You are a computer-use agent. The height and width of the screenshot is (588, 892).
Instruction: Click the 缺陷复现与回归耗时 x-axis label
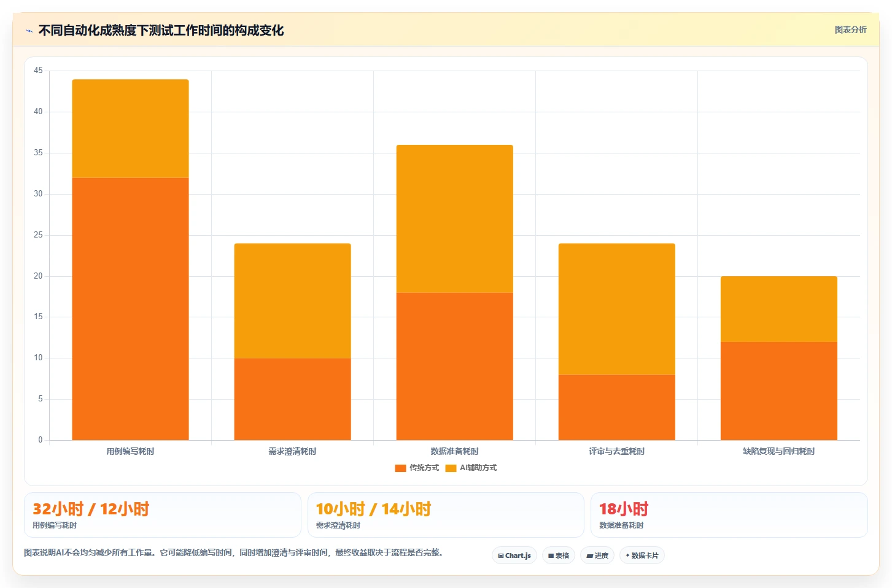click(778, 451)
